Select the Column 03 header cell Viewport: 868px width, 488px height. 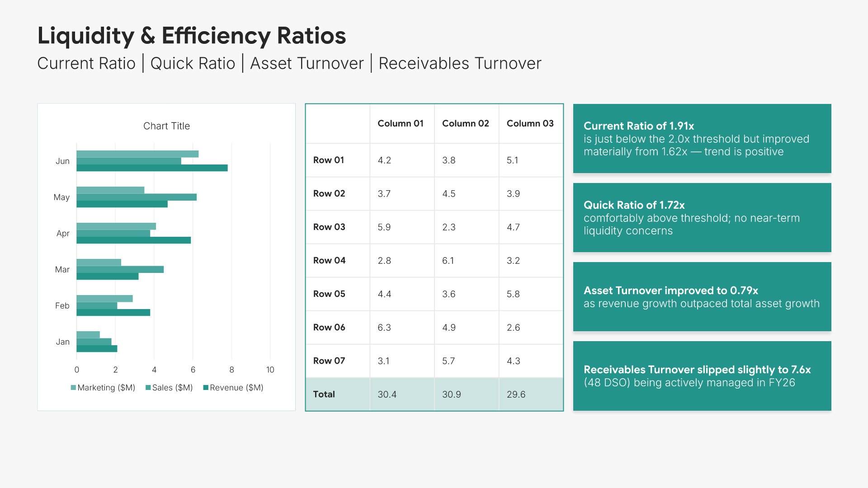[530, 123]
